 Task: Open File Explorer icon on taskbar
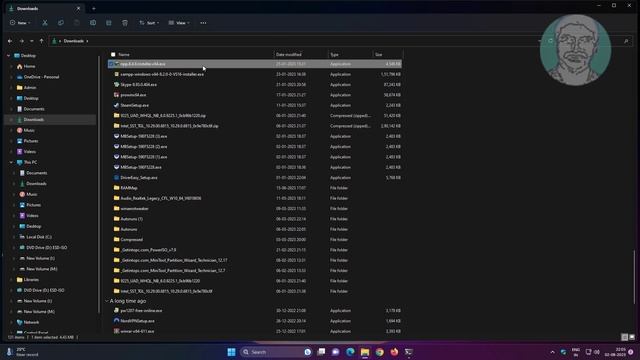[365, 352]
